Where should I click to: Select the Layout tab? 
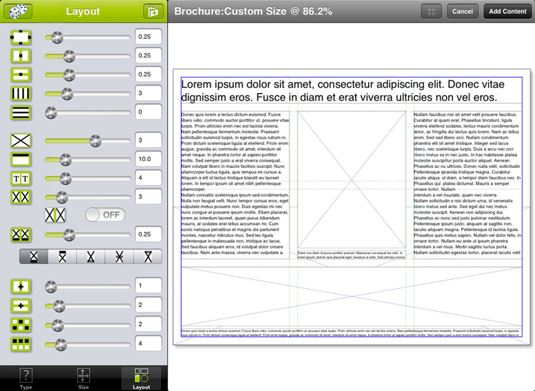pos(141,378)
